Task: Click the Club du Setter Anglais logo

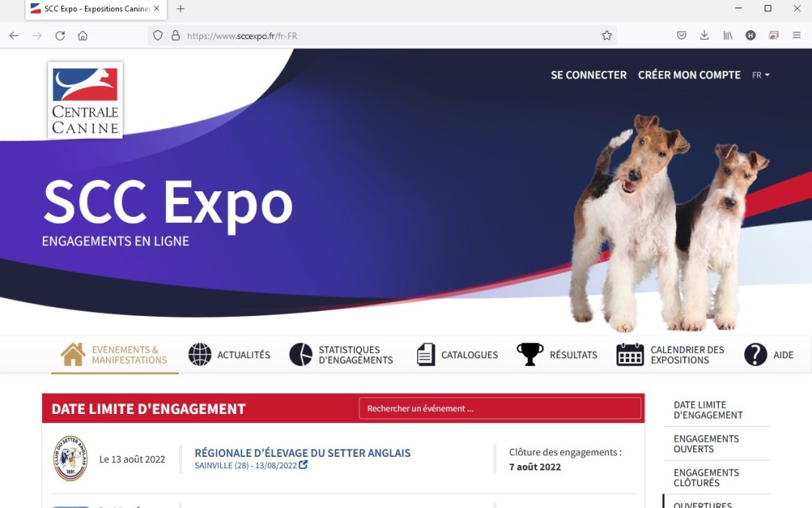Action: (x=71, y=458)
